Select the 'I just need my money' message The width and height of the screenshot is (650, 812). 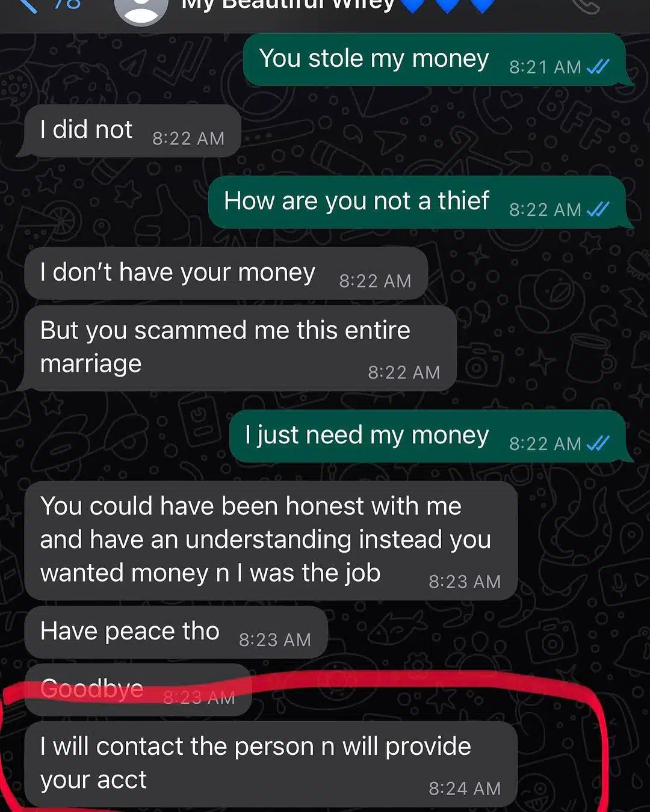tap(429, 436)
